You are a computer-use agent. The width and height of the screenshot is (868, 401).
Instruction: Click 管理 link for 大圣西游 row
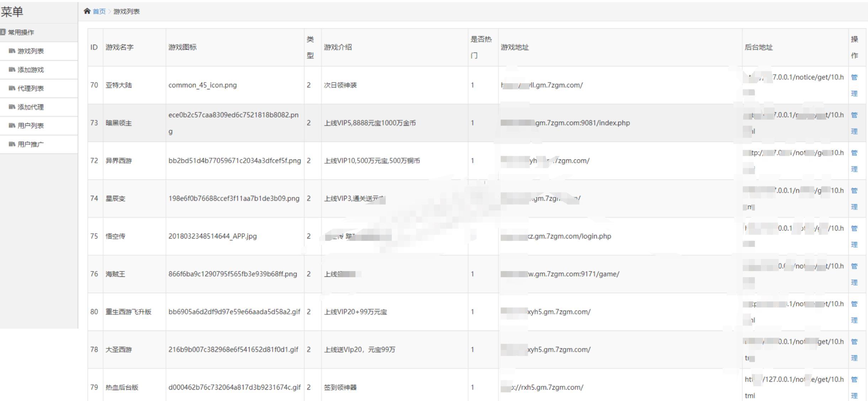(x=854, y=349)
